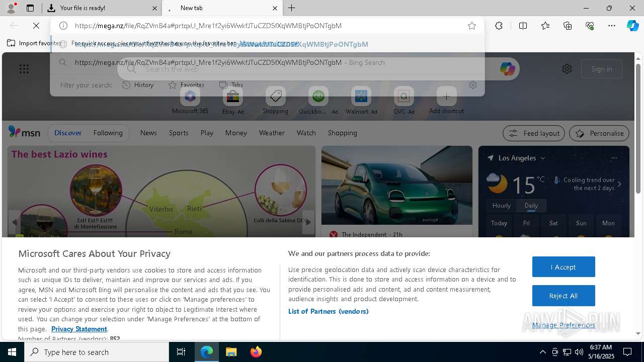Select the Bing Search suggestion row
Image resolution: width=644 pixels, height=362 pixels.
click(x=267, y=62)
